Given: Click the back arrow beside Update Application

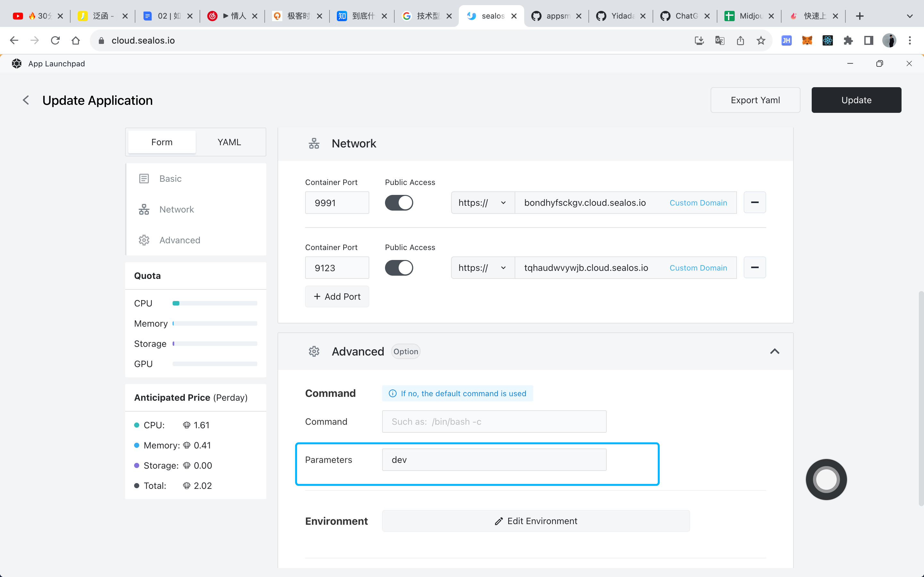Looking at the screenshot, I should pyautogui.click(x=26, y=100).
